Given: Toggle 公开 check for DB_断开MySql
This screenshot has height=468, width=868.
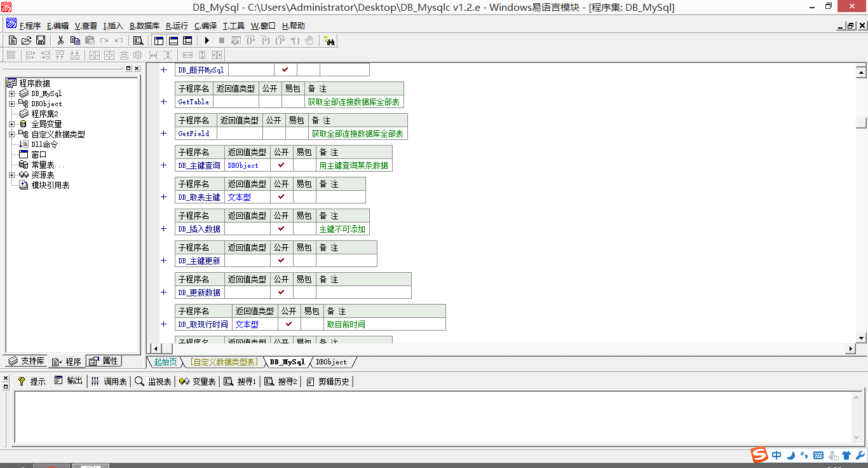Looking at the screenshot, I should point(285,69).
